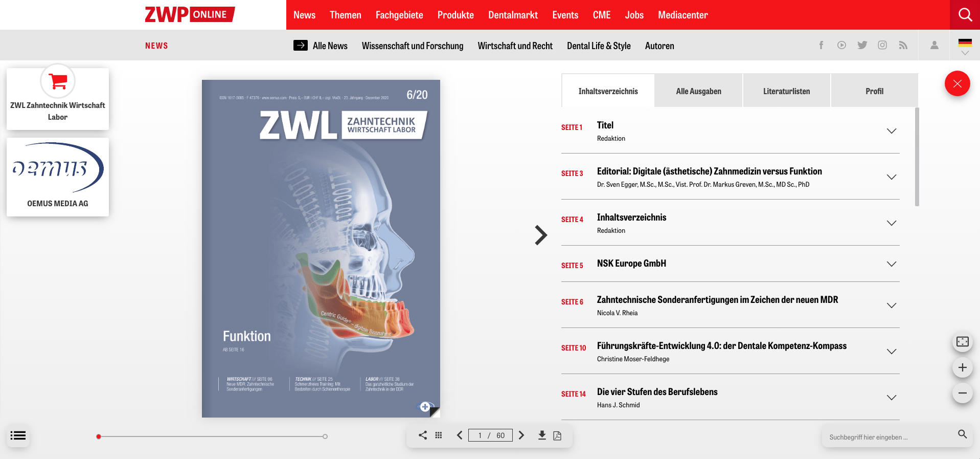This screenshot has width=980, height=459.
Task: Open the News menu
Action: click(304, 15)
